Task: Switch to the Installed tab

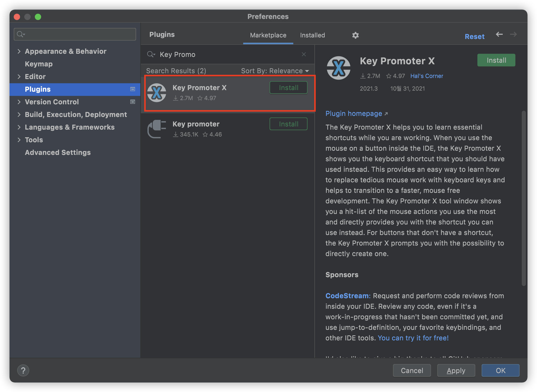Action: click(312, 35)
